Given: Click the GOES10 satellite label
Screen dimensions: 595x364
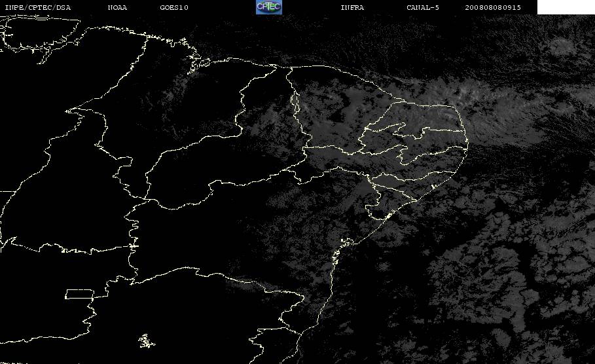Looking at the screenshot, I should pos(174,8).
